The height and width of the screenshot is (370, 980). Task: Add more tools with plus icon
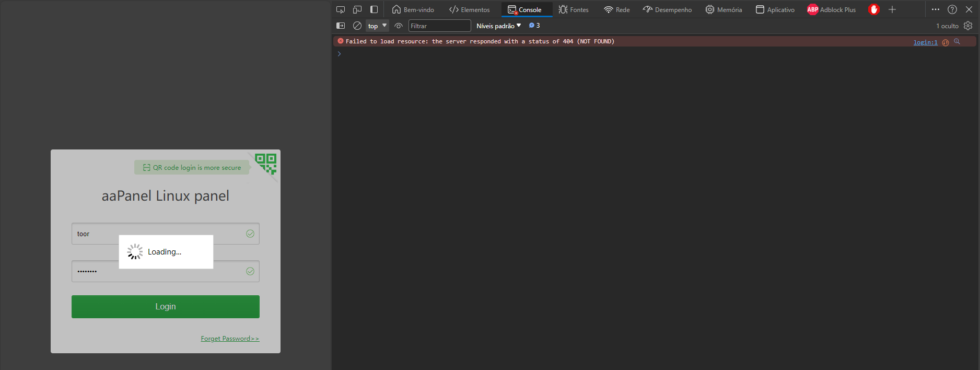(892, 9)
